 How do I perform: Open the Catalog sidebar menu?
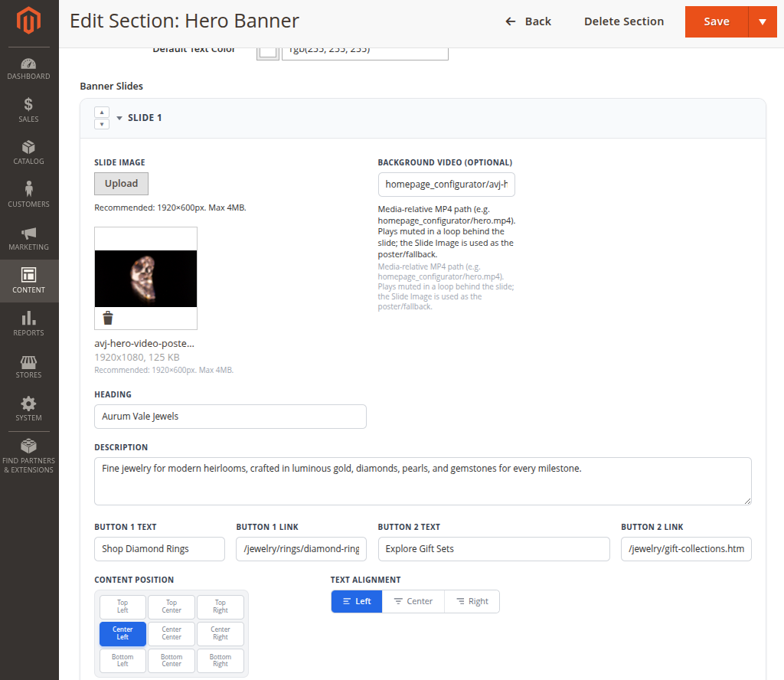click(x=28, y=152)
